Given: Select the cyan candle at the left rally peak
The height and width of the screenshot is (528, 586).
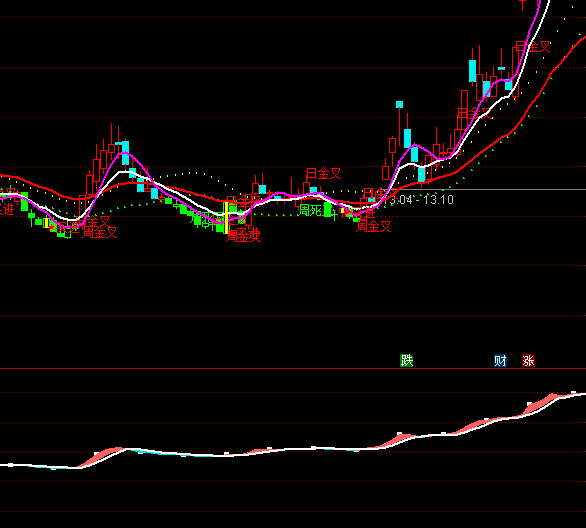Looking at the screenshot, I should coord(125,153).
